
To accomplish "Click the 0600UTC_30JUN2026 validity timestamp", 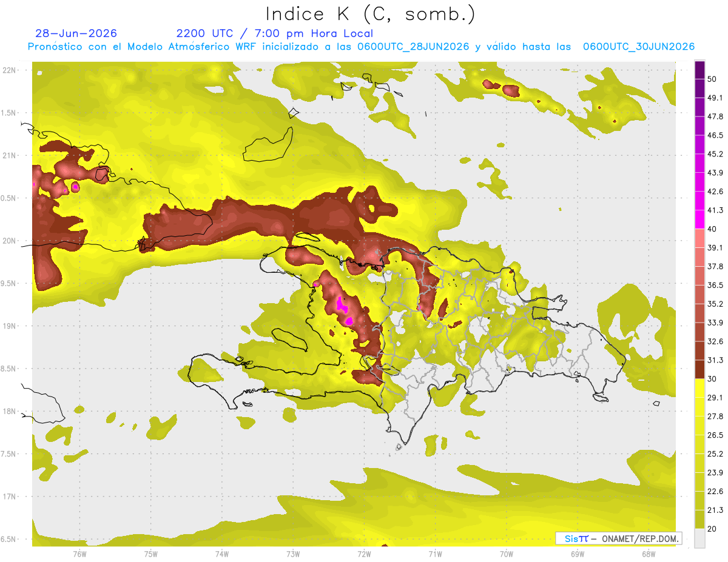I will [639, 47].
